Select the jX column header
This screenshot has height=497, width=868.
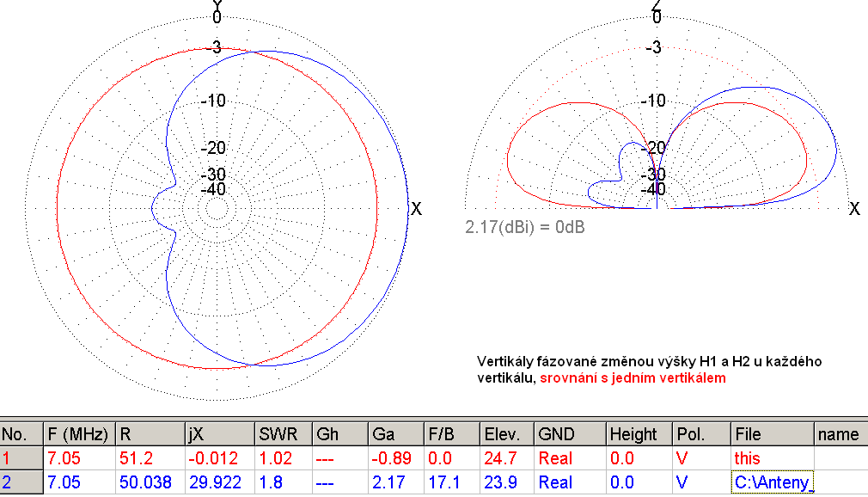(x=218, y=434)
